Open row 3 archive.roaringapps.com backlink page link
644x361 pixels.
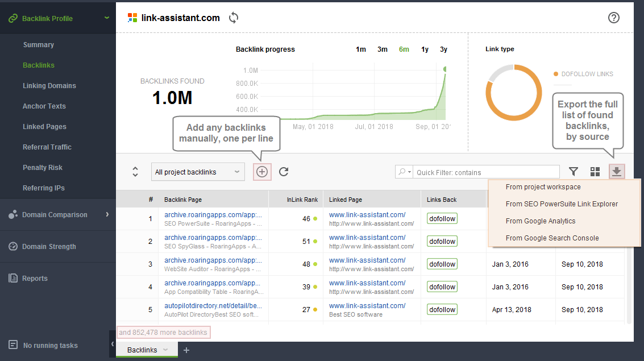pos(213,260)
